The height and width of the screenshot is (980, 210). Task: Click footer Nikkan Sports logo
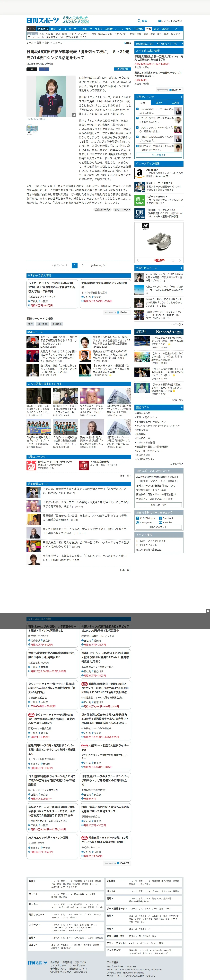(x=37, y=963)
